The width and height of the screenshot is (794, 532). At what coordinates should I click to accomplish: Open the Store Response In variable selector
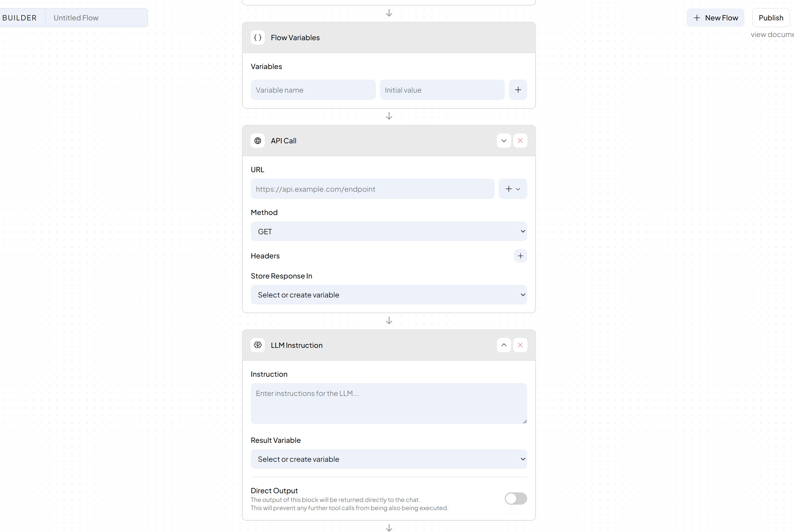(388, 295)
